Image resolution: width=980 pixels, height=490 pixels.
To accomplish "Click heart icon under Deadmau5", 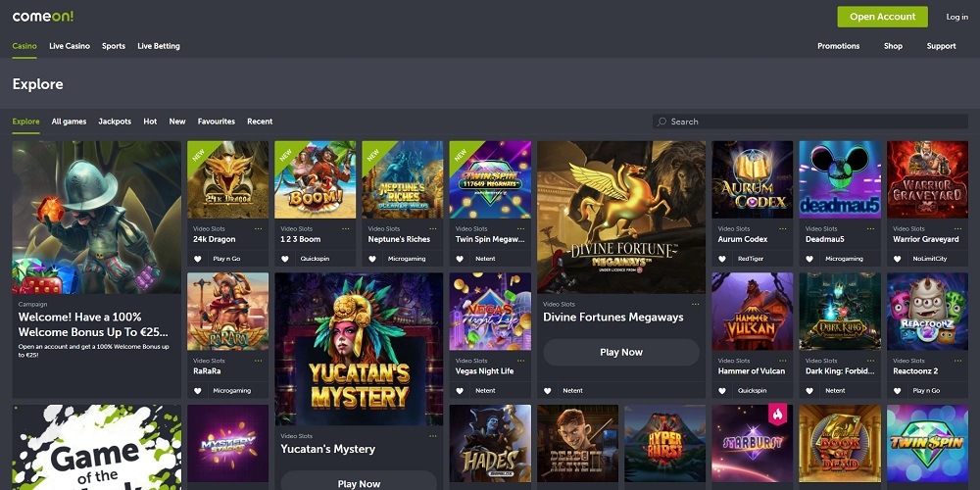I will 810,259.
